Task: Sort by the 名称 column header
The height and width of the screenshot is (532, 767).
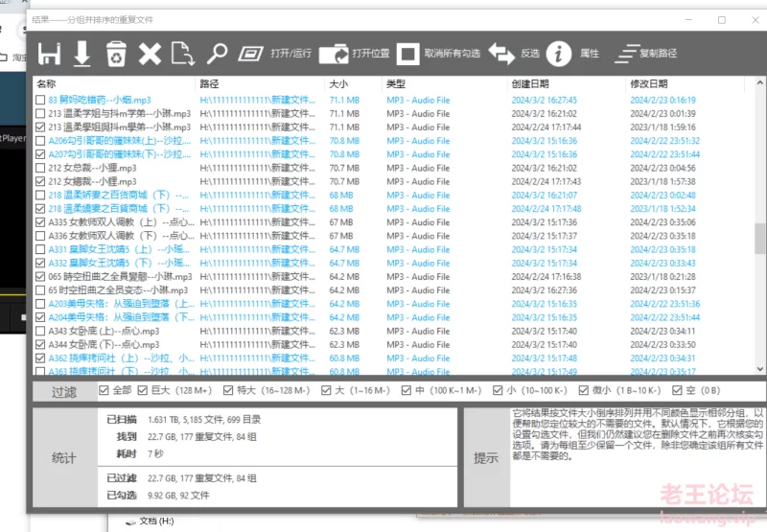Action: point(114,84)
